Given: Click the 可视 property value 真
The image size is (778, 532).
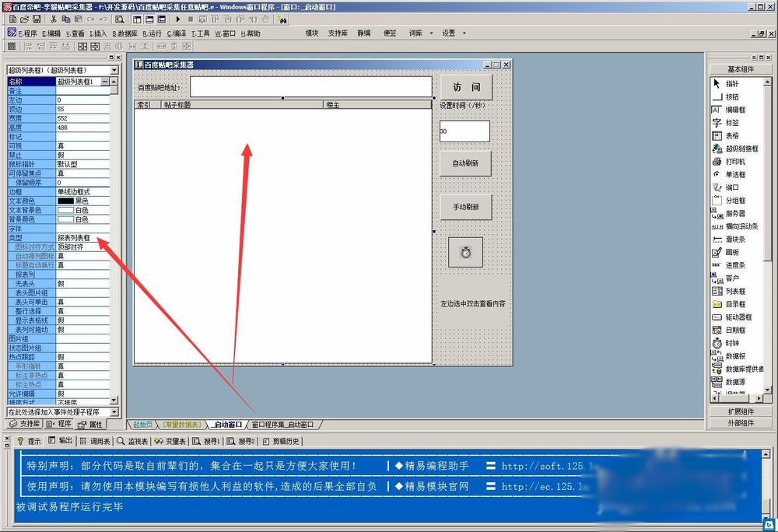Looking at the screenshot, I should click(x=82, y=145).
